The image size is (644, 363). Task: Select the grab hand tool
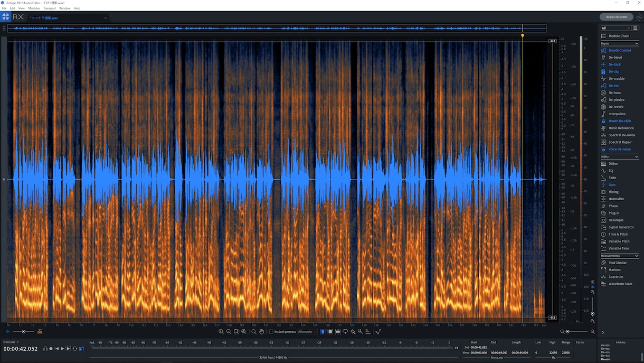tap(261, 332)
